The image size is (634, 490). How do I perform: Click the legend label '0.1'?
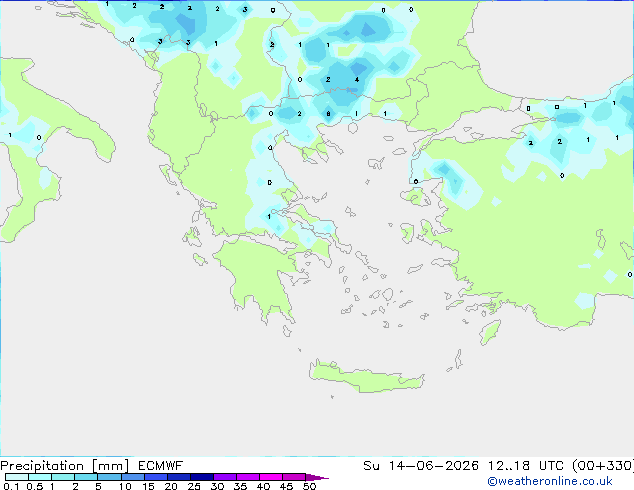click(11, 486)
